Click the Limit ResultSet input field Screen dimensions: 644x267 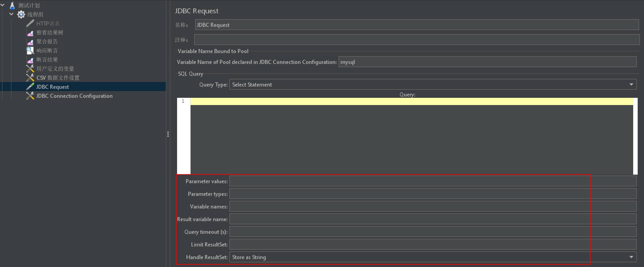[x=433, y=244]
